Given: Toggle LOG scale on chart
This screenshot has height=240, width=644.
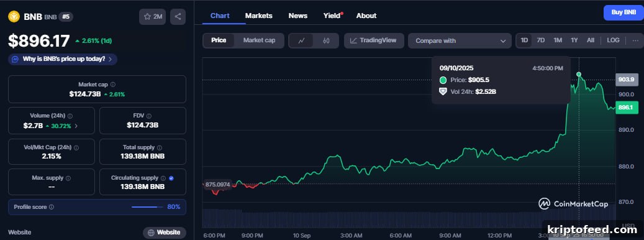Looking at the screenshot, I should tap(613, 40).
